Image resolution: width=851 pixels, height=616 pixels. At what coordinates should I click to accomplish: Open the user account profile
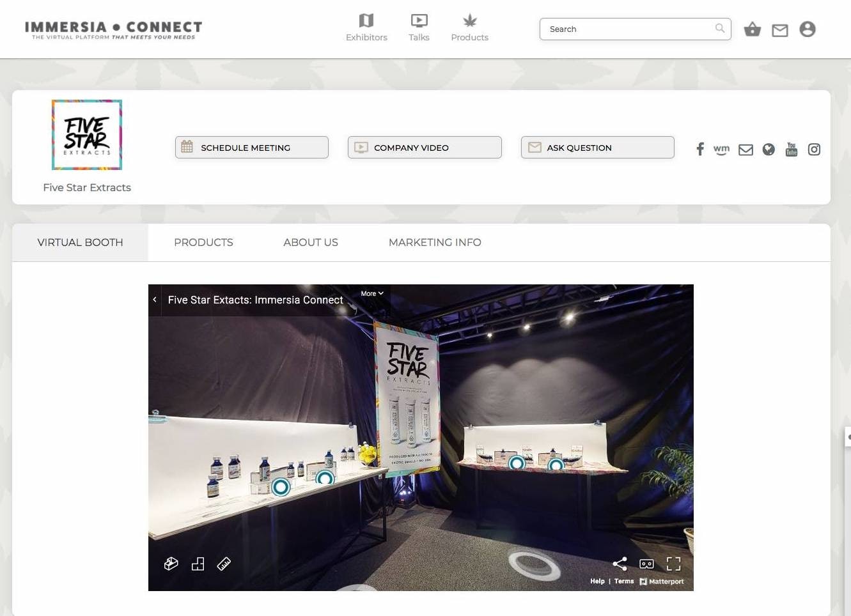pos(808,29)
